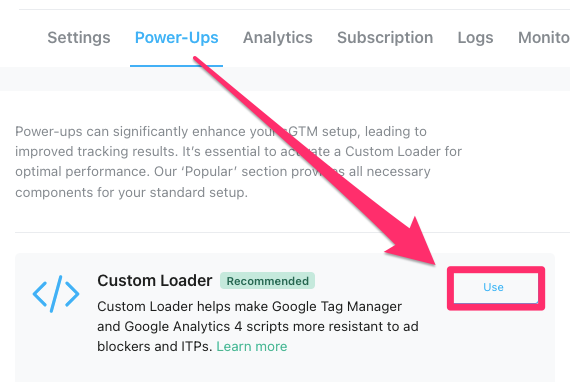Click the gray band beneath the tab bar
The image size is (570, 382).
[285, 79]
